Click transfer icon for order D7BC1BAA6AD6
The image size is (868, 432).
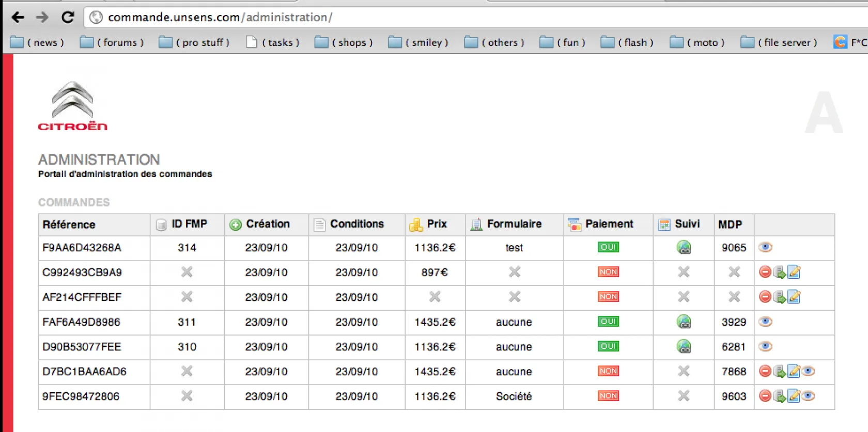(779, 371)
